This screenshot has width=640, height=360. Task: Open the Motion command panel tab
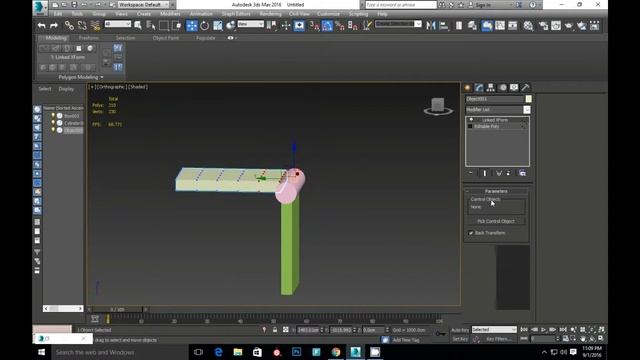click(x=503, y=88)
